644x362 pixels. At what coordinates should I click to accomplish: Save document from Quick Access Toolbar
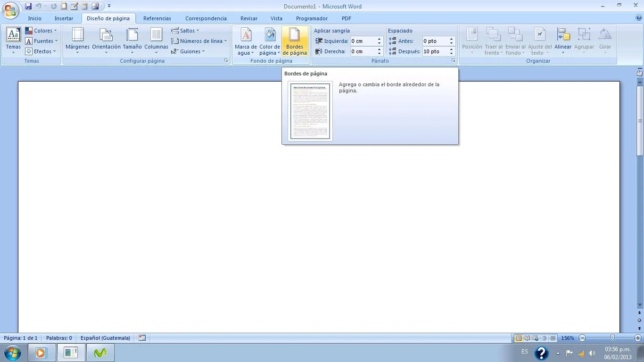click(x=28, y=6)
